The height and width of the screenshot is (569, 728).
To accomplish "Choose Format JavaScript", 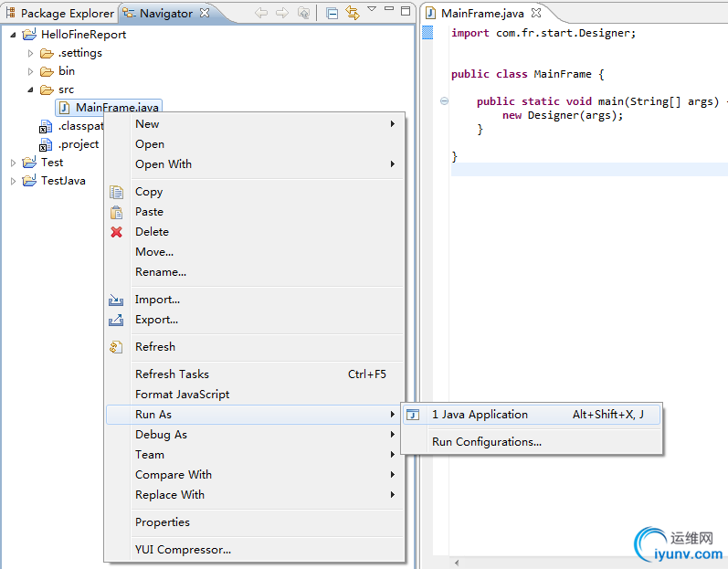I will (x=256, y=394).
